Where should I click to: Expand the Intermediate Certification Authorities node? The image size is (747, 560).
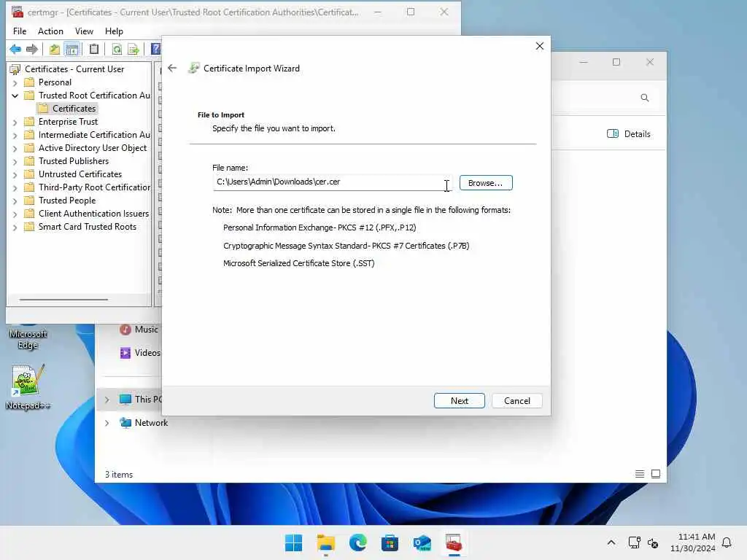pyautogui.click(x=15, y=135)
